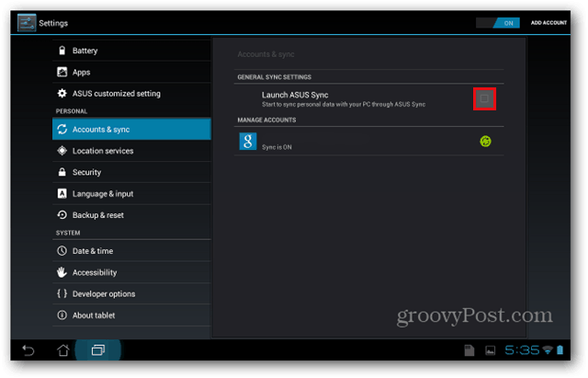Tap the Location services target icon
The height and width of the screenshot is (378, 588).
pos(62,151)
